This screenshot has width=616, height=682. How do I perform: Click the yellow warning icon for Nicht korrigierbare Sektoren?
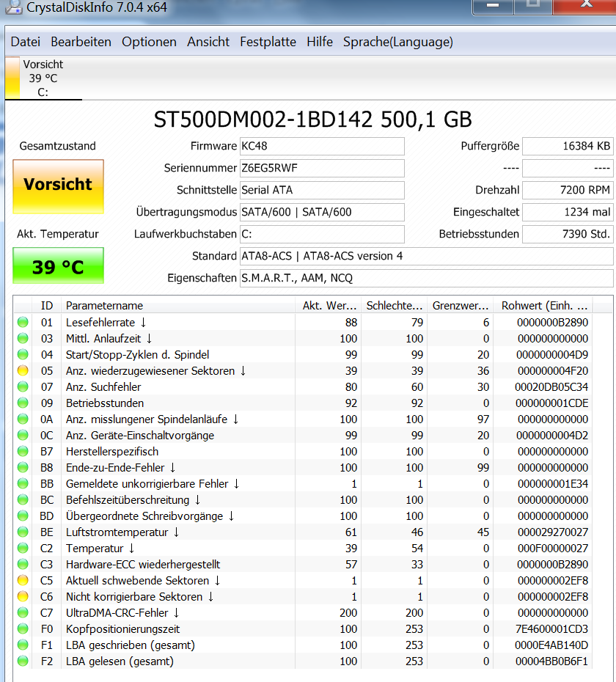[x=23, y=596]
